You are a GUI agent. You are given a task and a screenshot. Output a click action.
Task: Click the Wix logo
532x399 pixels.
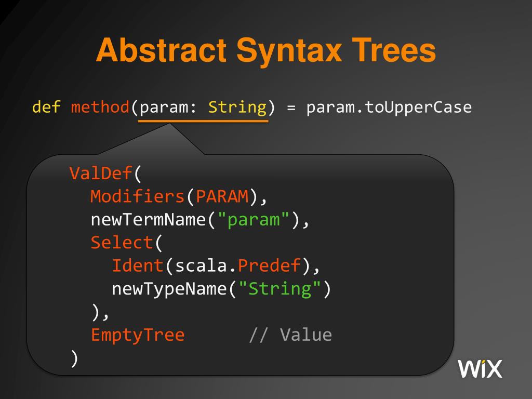(x=480, y=368)
